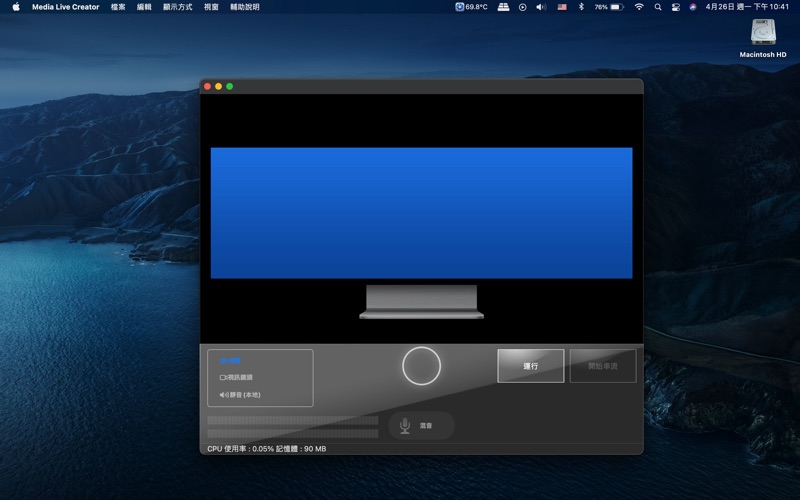Click the Siri icon in menu bar
This screenshot has width=800, height=500.
coord(693,7)
